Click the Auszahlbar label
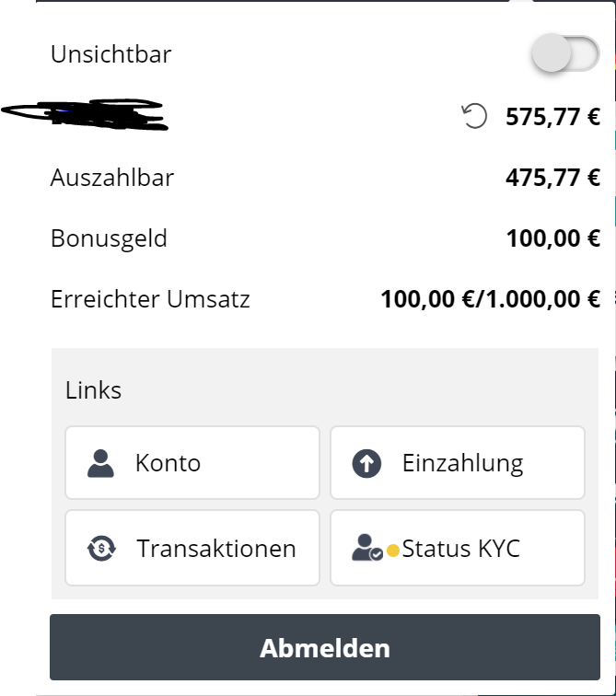 [112, 178]
